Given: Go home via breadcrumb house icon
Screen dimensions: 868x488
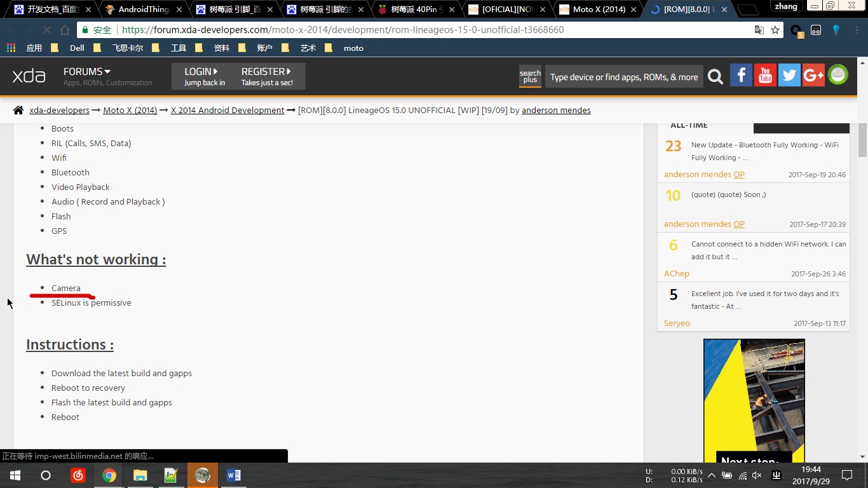Looking at the screenshot, I should [x=18, y=110].
